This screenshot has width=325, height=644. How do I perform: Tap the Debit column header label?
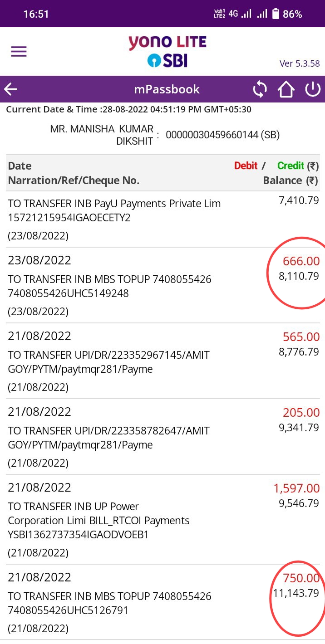[246, 166]
